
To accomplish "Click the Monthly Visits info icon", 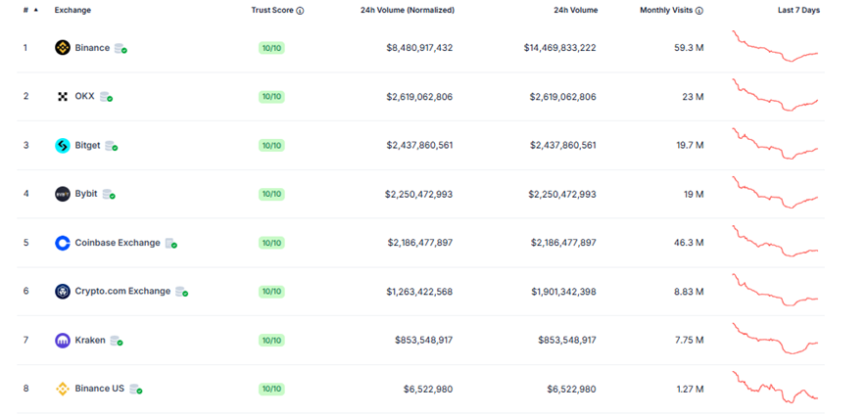I will [699, 11].
